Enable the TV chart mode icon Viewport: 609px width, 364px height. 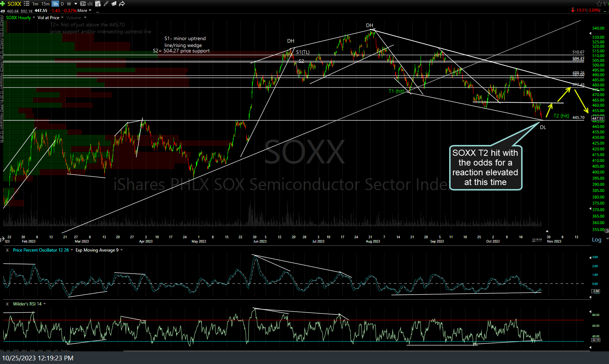tap(83, 3)
